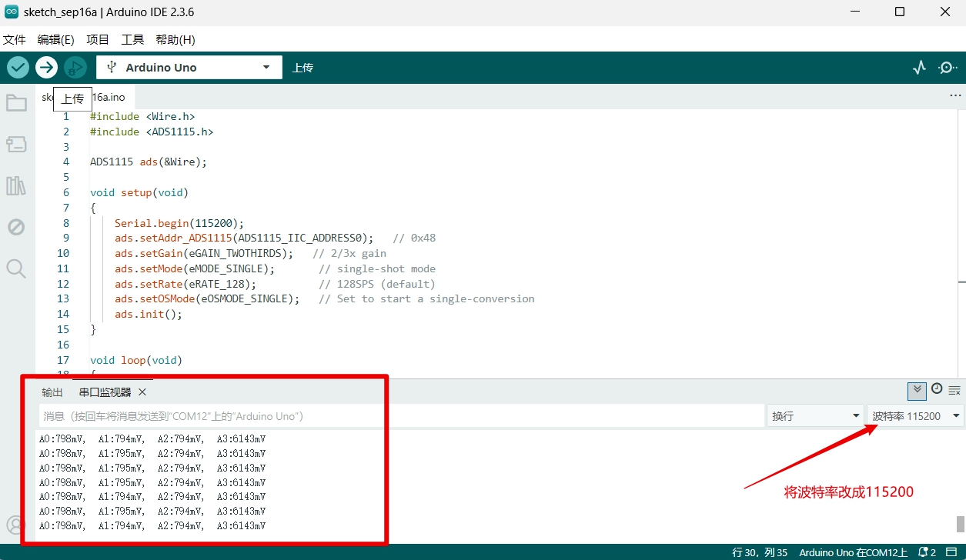Start debugging with the debug icon
Image resolution: width=966 pixels, height=560 pixels.
click(x=75, y=68)
